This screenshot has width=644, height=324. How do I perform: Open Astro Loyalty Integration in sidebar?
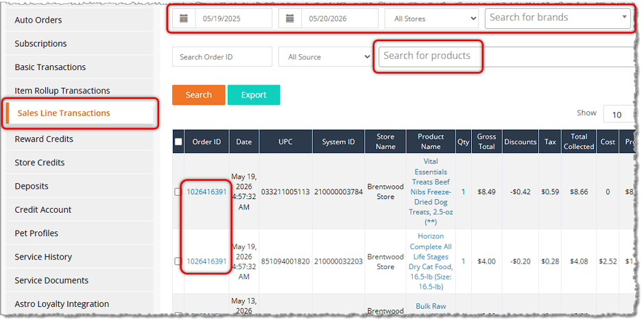click(x=80, y=304)
